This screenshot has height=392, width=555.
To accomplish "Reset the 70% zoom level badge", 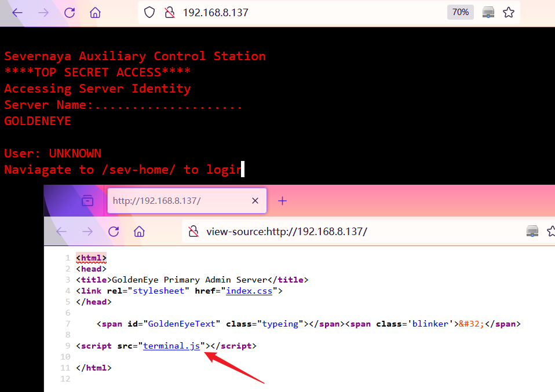I will coord(460,12).
